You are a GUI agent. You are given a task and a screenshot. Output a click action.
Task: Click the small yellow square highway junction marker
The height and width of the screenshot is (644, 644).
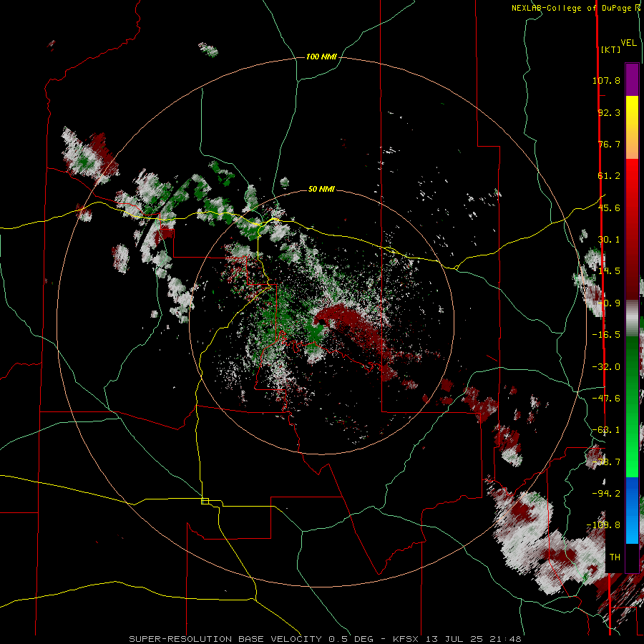click(x=205, y=501)
